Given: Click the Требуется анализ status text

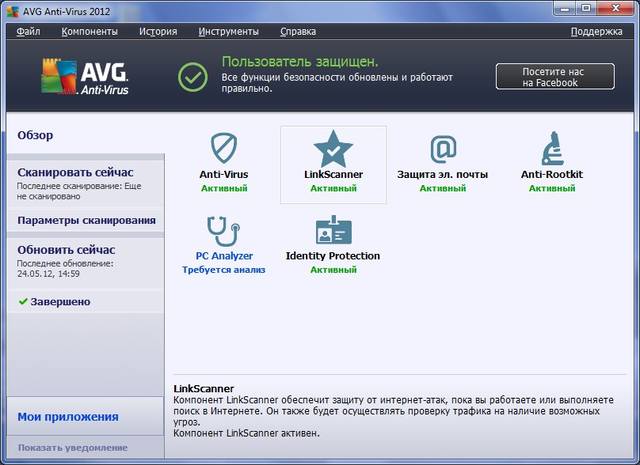Looking at the screenshot, I should 224,270.
